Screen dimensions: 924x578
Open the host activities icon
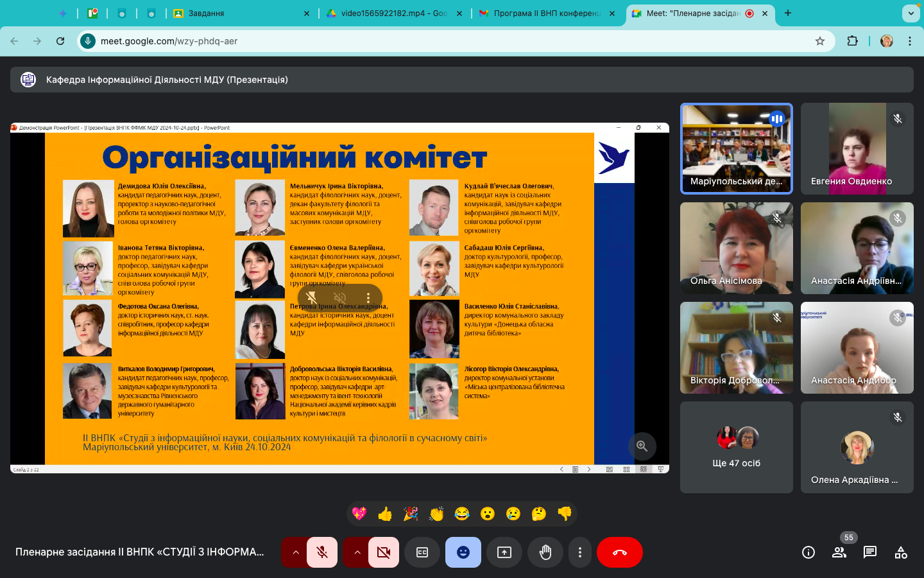tap(901, 552)
